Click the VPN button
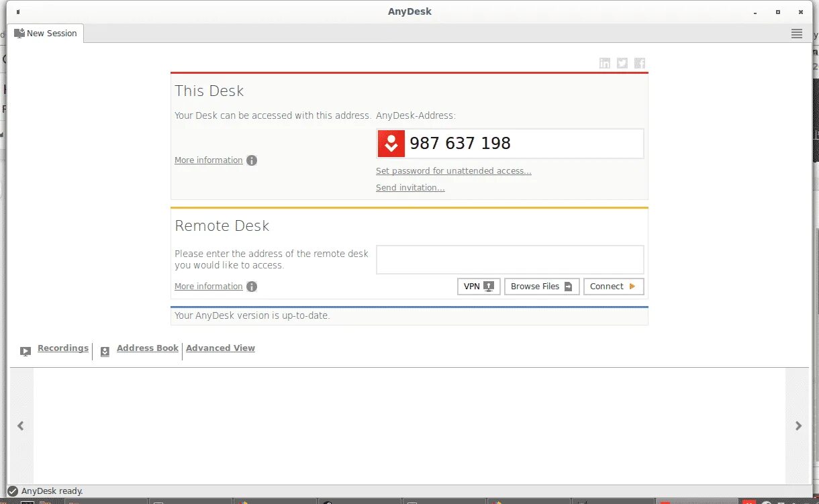This screenshot has height=504, width=819. [x=479, y=287]
